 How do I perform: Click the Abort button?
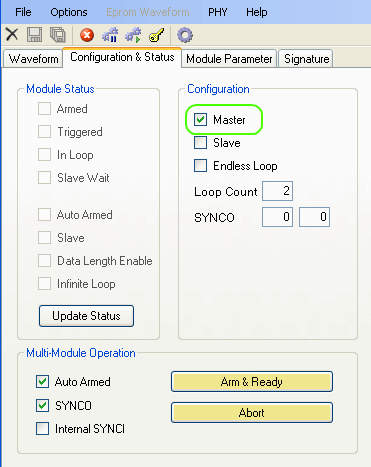(x=252, y=413)
